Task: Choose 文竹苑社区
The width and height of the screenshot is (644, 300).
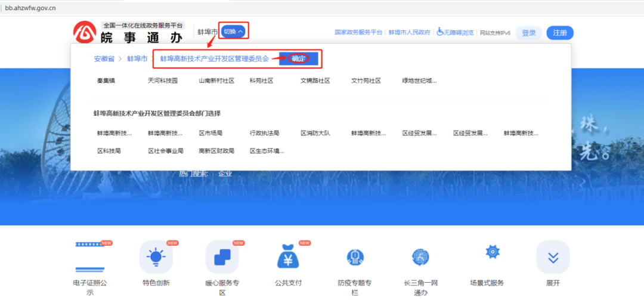Action: pyautogui.click(x=366, y=81)
